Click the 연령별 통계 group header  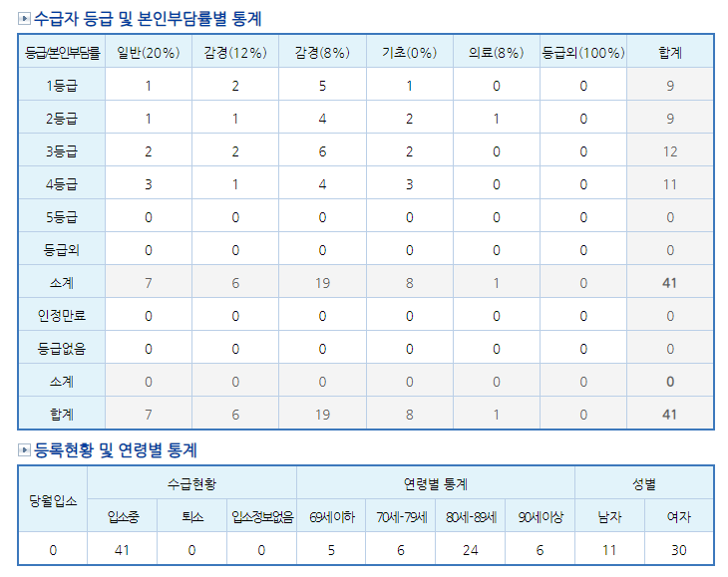(x=436, y=483)
